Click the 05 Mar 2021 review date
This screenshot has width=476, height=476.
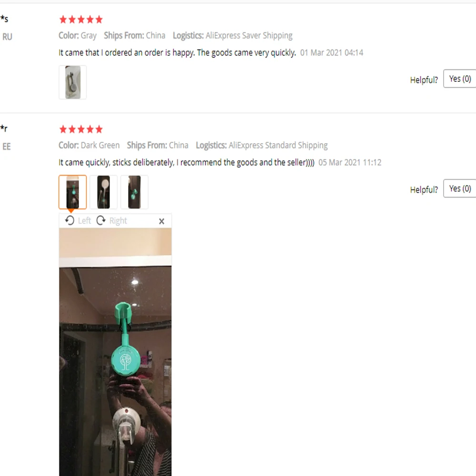pos(350,163)
